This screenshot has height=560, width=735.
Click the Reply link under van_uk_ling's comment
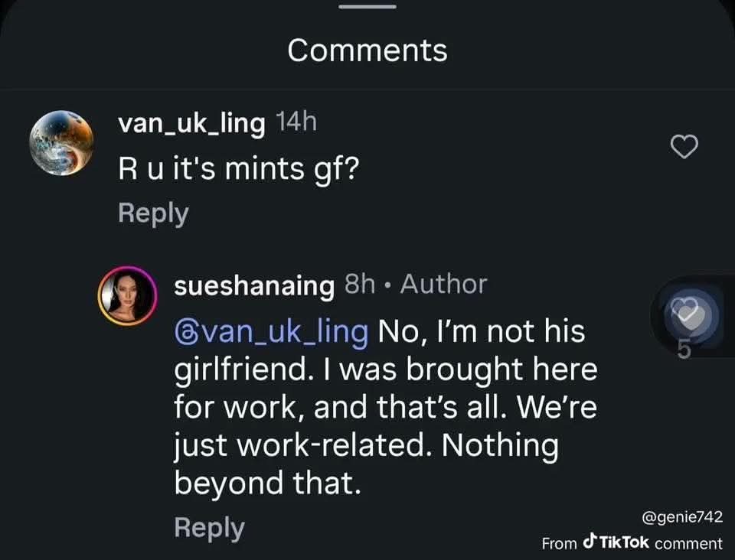[153, 213]
